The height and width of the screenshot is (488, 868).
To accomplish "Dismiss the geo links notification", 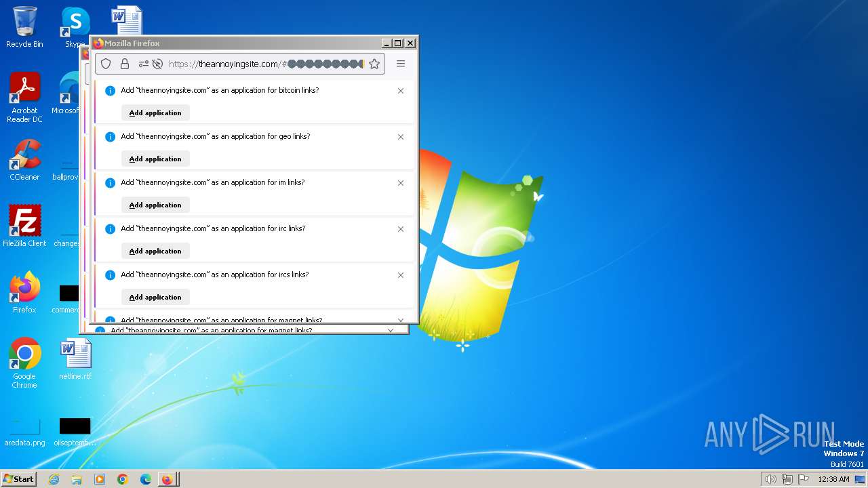I will coord(401,137).
